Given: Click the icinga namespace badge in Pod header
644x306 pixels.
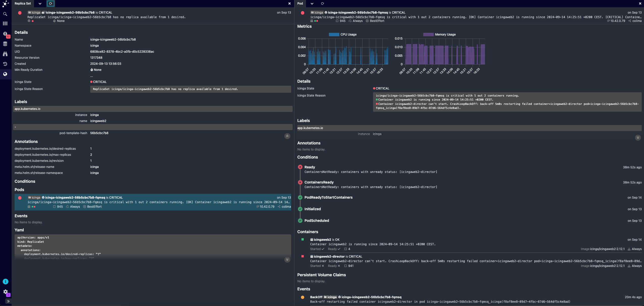Looking at the screenshot, I should pos(317,12).
